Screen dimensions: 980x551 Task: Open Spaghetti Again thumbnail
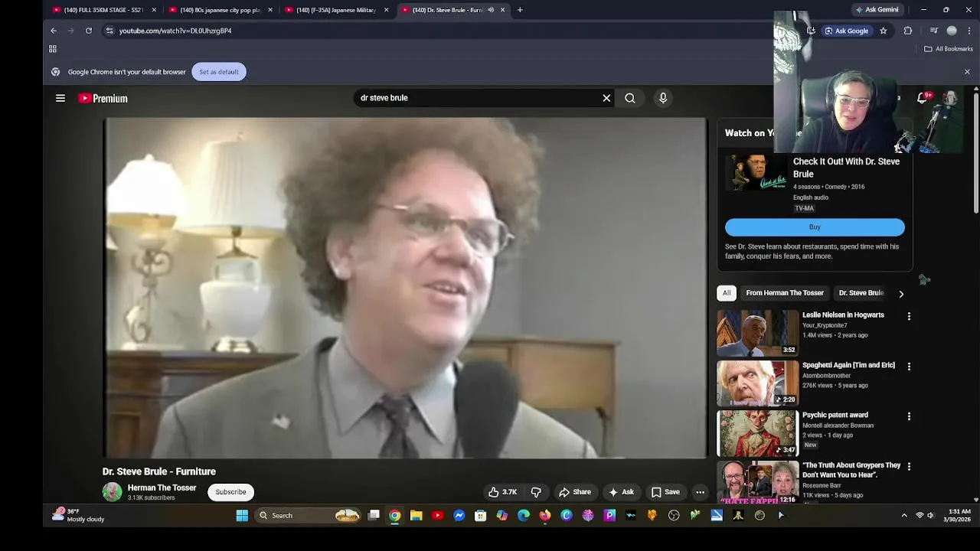tap(757, 383)
